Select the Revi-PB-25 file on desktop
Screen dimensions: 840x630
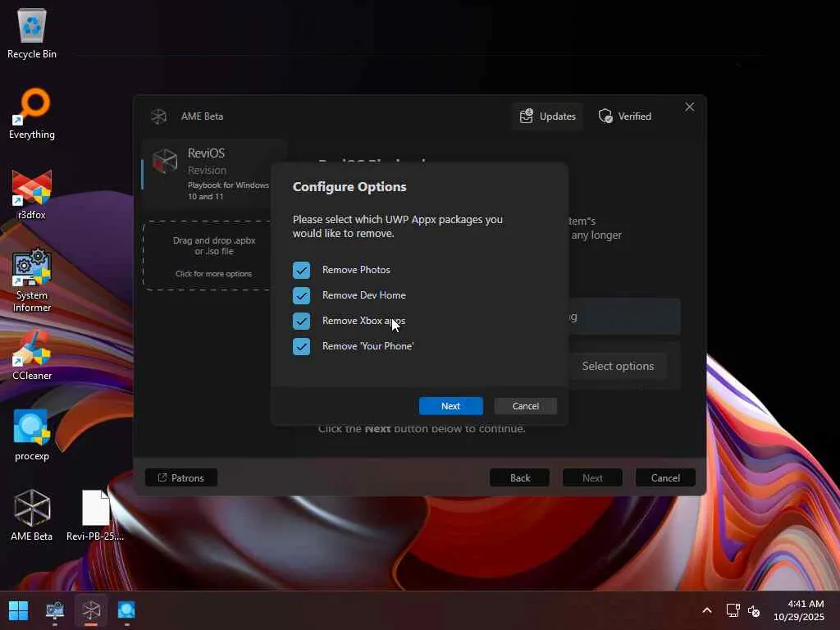(x=95, y=515)
